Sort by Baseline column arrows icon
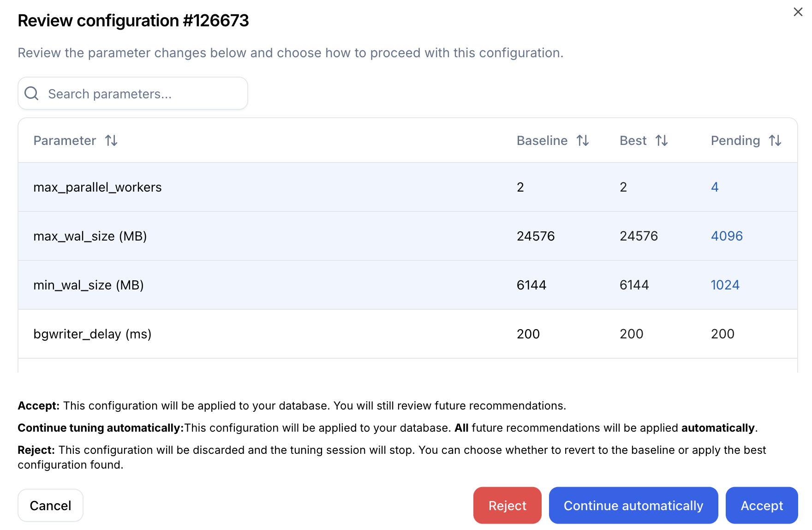 coord(583,140)
